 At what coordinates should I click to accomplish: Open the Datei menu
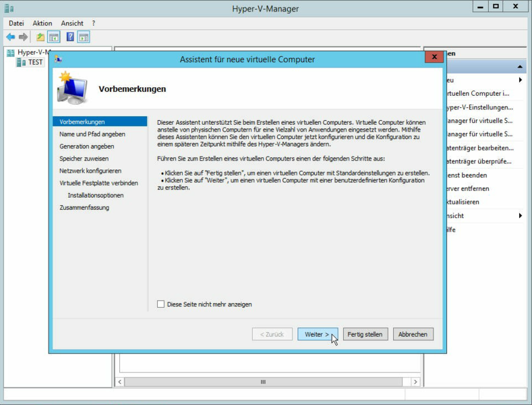(x=16, y=23)
